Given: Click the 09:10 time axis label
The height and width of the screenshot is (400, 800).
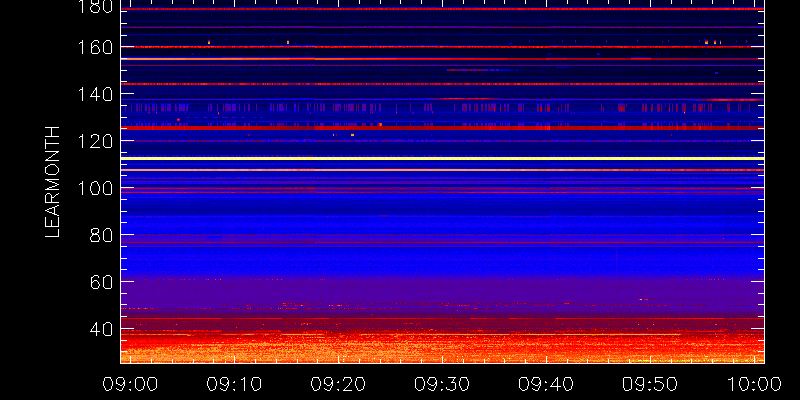Looking at the screenshot, I should click(x=234, y=384).
